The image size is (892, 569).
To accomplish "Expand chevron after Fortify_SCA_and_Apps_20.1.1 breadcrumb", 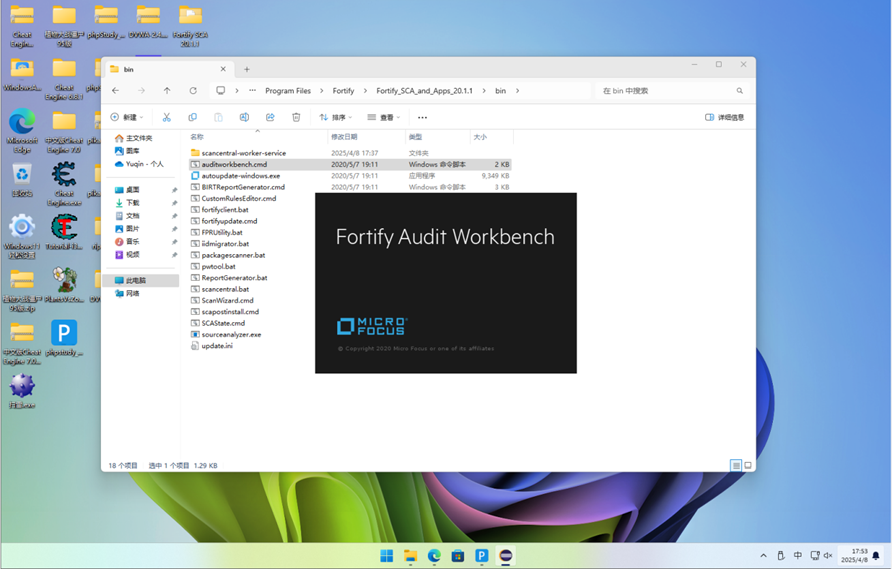I will [x=484, y=90].
